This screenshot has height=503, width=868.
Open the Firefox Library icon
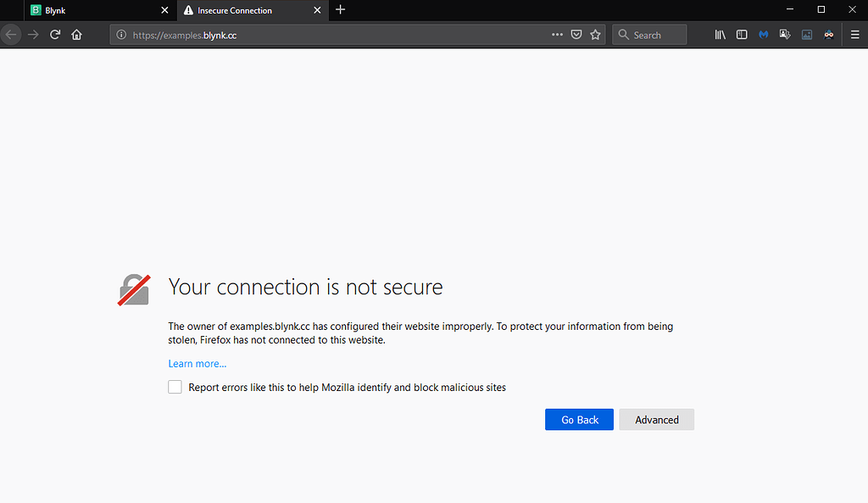[720, 34]
